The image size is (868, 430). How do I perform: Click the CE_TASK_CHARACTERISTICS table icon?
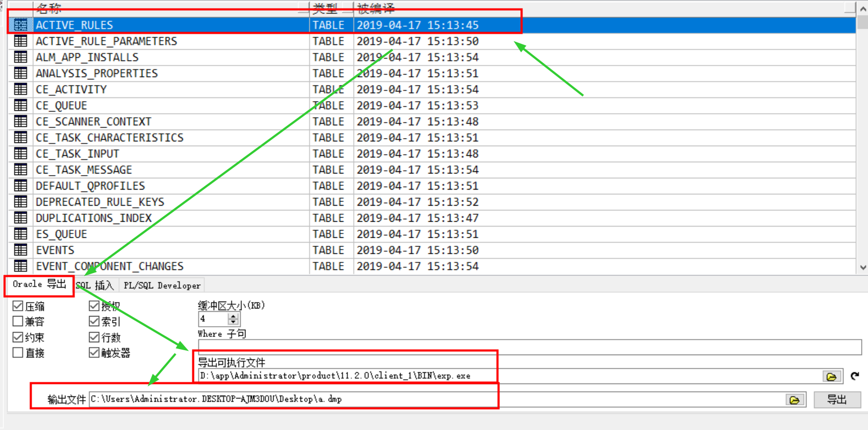20,137
